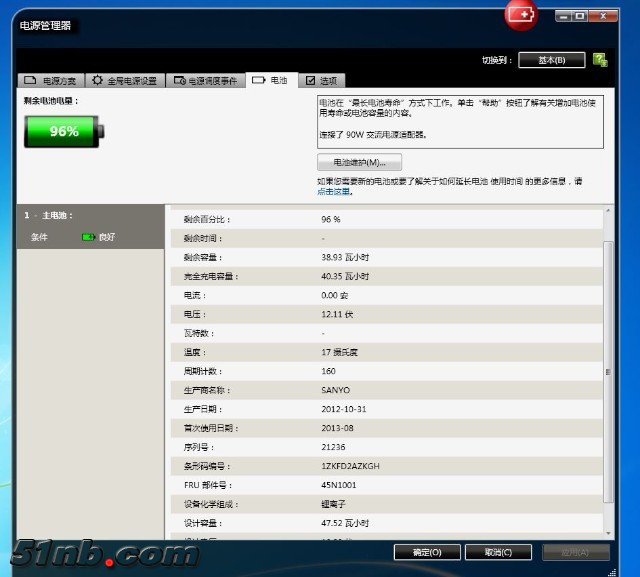Click barcode number 1ZKFD2AZKGH

pyautogui.click(x=350, y=466)
